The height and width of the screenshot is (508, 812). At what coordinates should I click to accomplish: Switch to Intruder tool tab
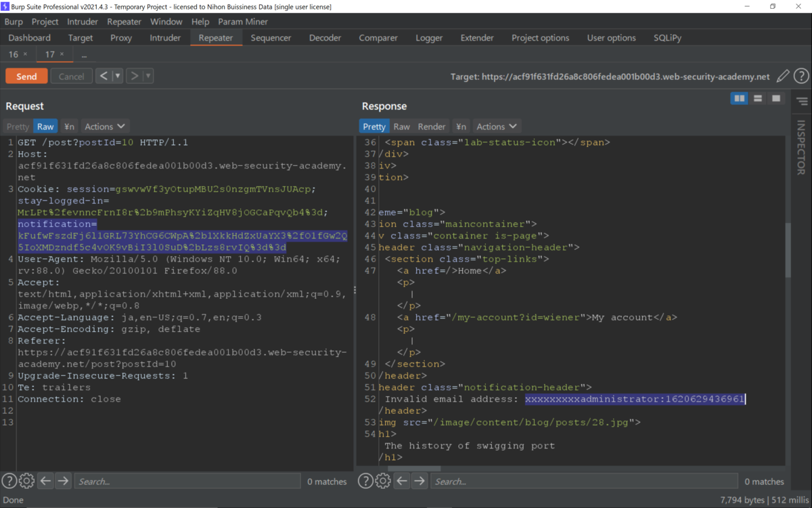coord(165,38)
